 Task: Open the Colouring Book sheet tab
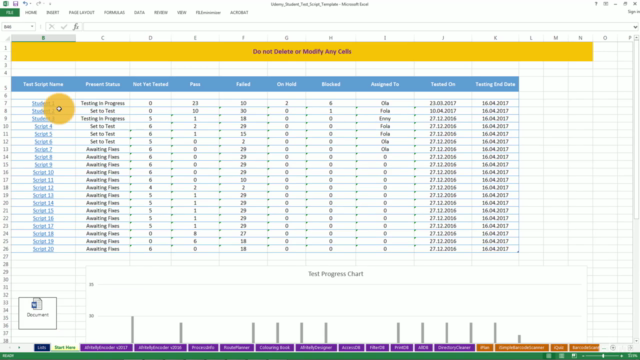pyautogui.click(x=274, y=348)
